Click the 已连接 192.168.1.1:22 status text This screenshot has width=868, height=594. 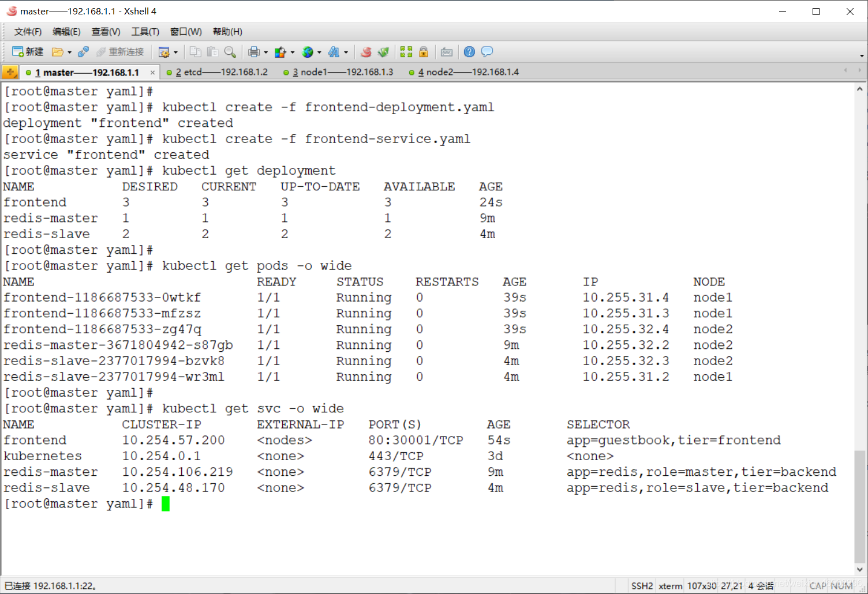(x=50, y=586)
